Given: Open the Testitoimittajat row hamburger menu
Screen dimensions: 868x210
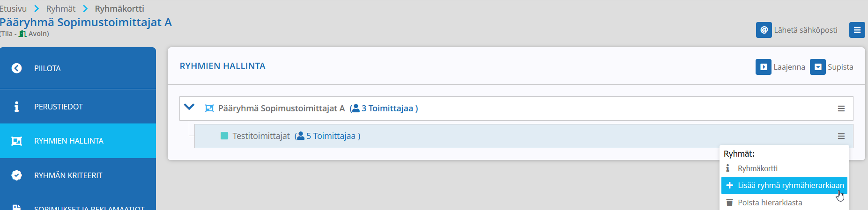Looking at the screenshot, I should click(x=841, y=136).
